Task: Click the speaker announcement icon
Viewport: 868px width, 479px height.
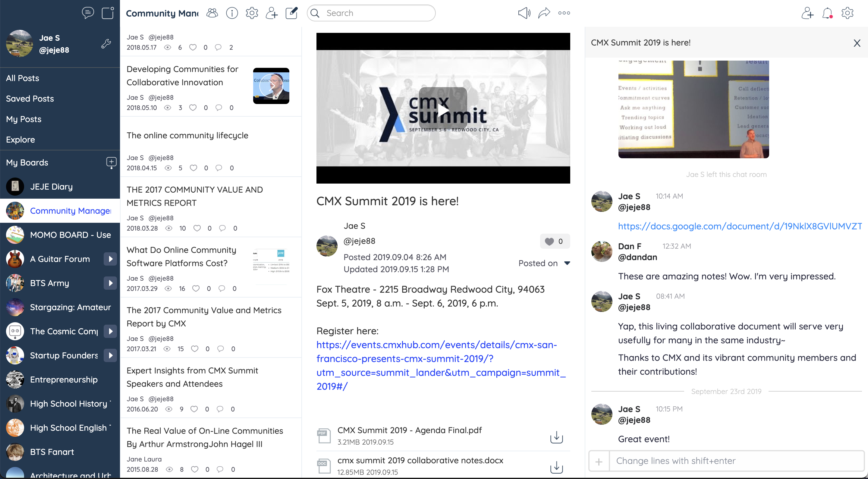Action: tap(524, 13)
